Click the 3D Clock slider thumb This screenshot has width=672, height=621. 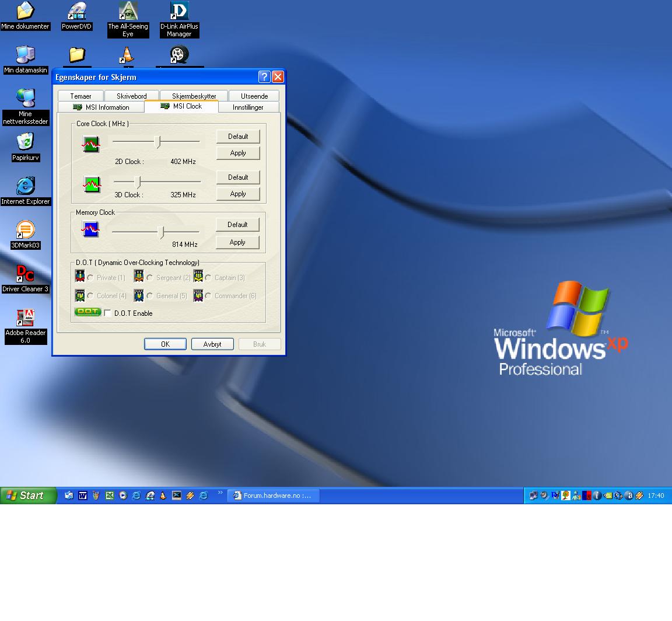pyautogui.click(x=138, y=182)
